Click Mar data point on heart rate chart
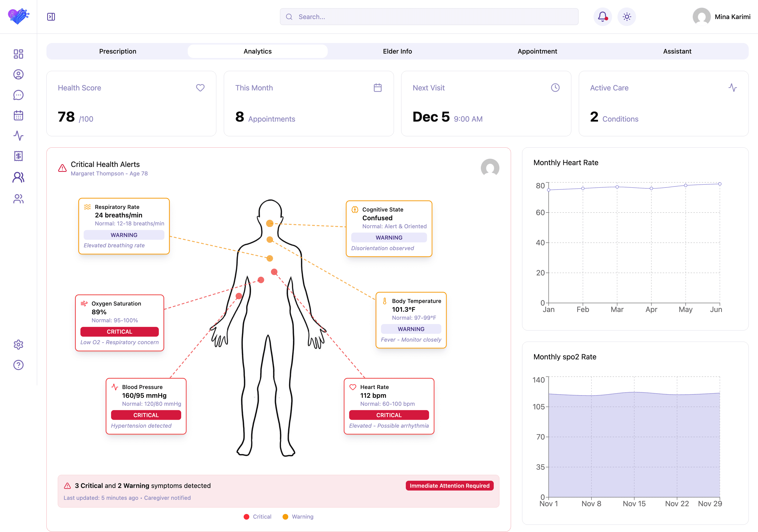758x532 pixels. click(x=617, y=187)
